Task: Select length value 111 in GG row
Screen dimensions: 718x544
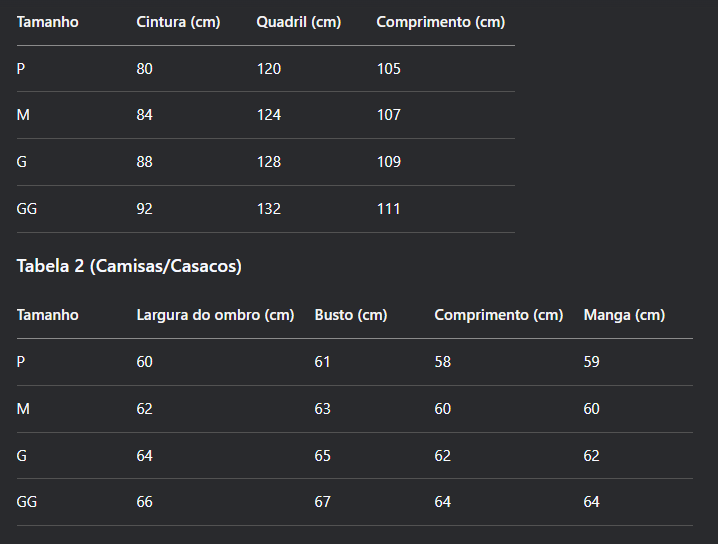Action: [x=389, y=209]
